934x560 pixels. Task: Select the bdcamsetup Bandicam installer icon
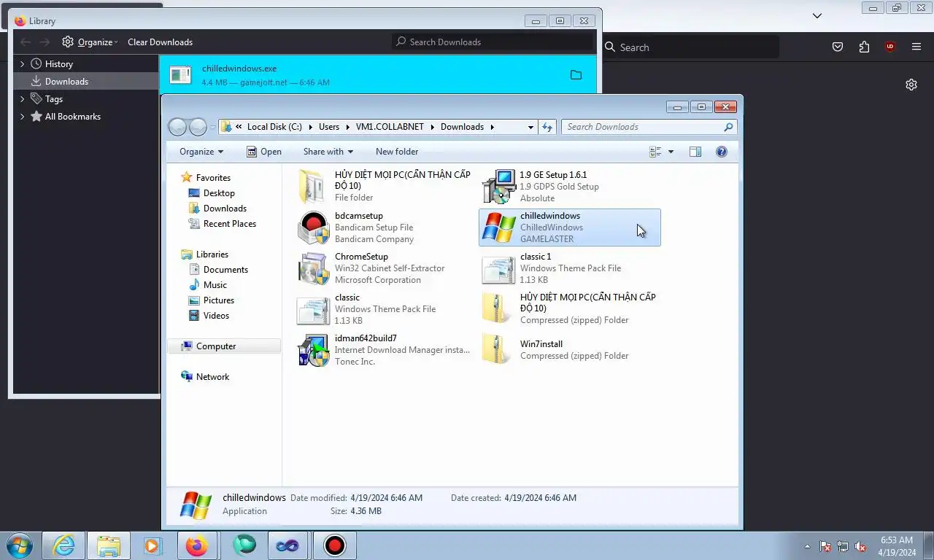pos(314,227)
